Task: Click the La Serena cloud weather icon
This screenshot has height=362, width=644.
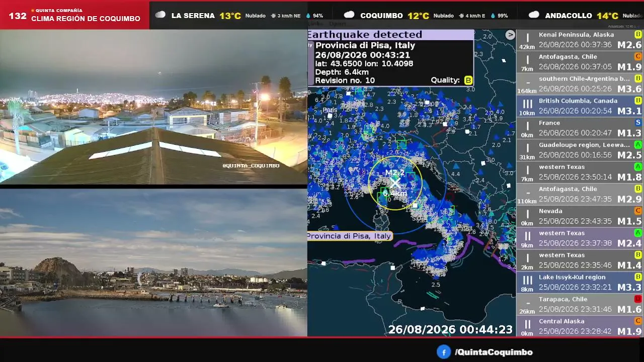Action: [x=160, y=15]
